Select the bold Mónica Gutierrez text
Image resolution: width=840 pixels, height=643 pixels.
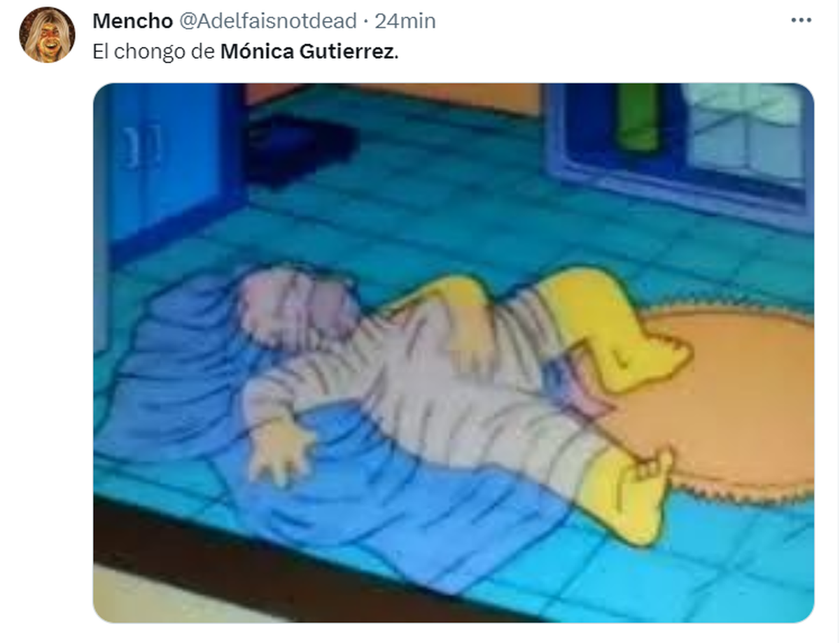(307, 53)
